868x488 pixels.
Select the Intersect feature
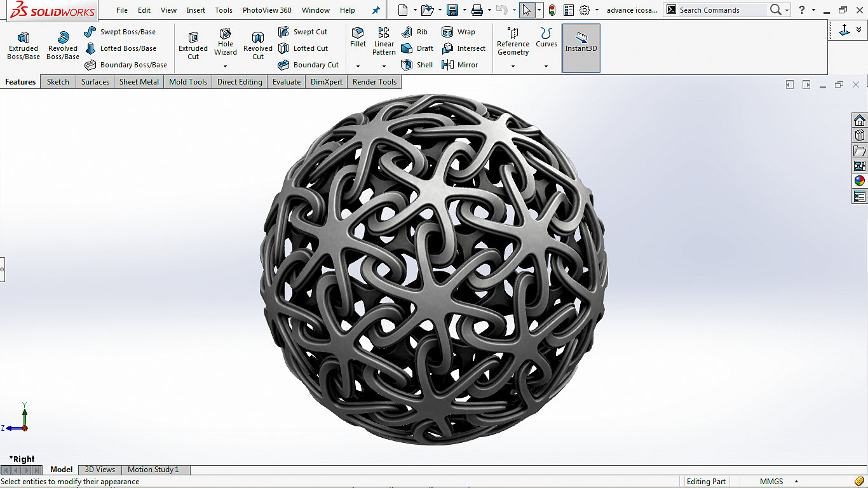[464, 48]
